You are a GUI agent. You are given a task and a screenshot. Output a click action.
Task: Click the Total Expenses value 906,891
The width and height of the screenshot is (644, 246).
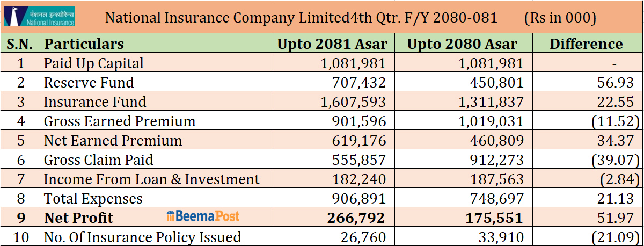[x=360, y=199]
